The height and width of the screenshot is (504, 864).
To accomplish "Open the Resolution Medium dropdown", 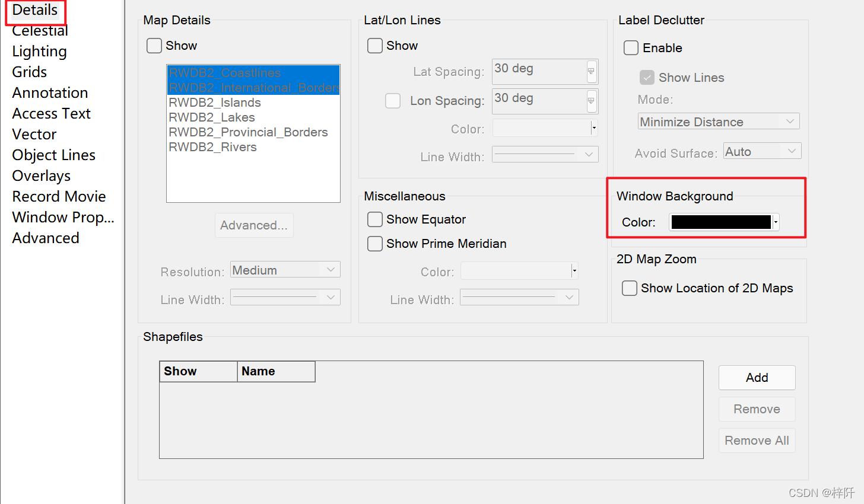I will (285, 270).
